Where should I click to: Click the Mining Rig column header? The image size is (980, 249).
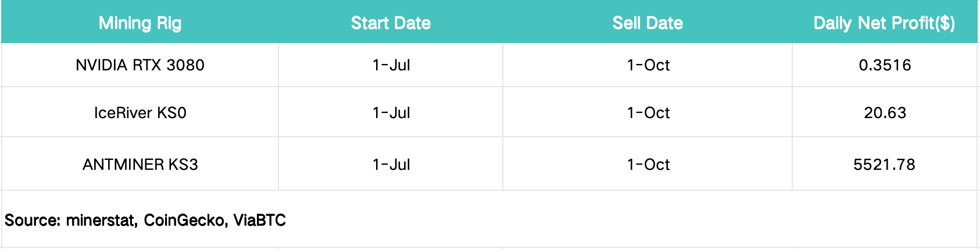[x=140, y=23]
